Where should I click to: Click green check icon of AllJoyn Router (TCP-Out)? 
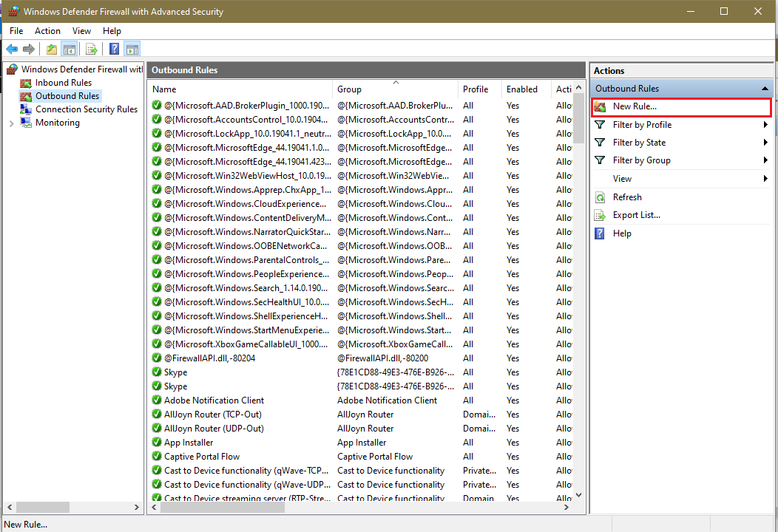pyautogui.click(x=157, y=414)
